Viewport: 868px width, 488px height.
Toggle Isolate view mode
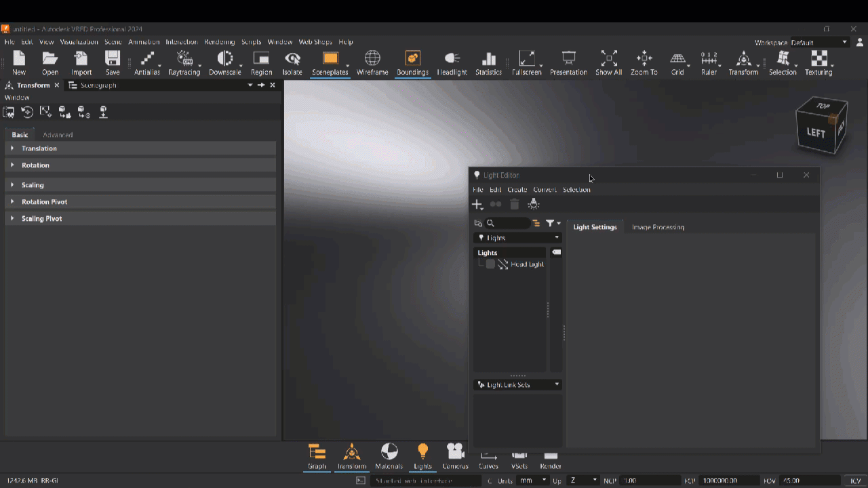(x=292, y=63)
